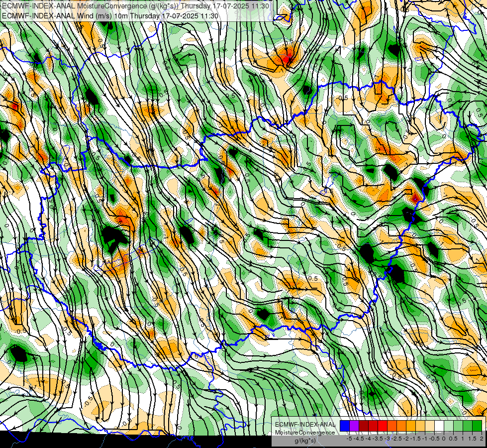This screenshot has height=448, width=487.
Task: Click the '-5' tick label on legend scale
Action: click(350, 439)
